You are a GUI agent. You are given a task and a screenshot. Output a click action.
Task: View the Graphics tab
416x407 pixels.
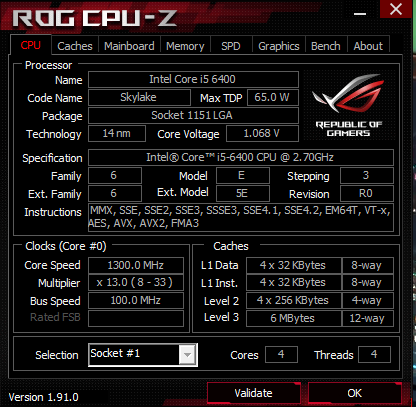point(279,46)
